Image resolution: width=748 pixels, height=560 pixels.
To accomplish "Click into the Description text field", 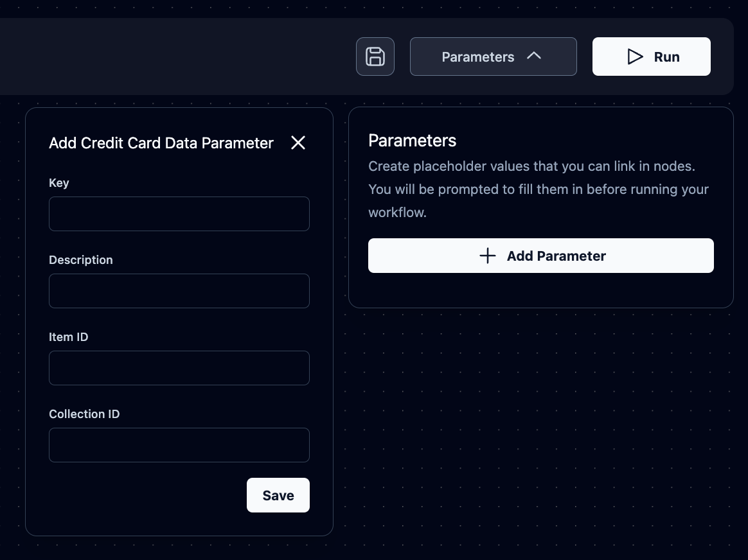I will [179, 291].
